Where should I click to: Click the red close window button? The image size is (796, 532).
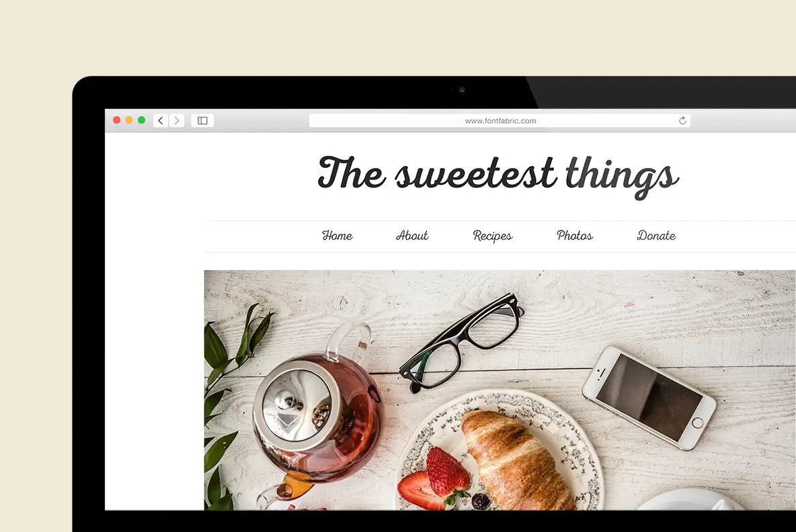coord(117,120)
